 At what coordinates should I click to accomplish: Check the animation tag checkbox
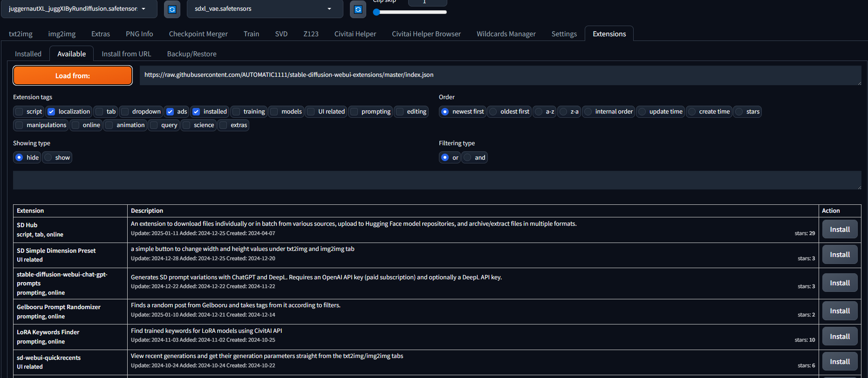click(x=109, y=125)
